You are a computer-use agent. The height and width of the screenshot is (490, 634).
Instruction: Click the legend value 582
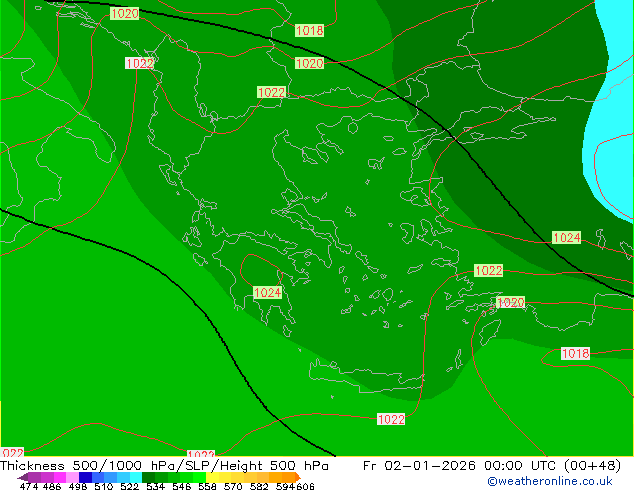click(x=259, y=486)
